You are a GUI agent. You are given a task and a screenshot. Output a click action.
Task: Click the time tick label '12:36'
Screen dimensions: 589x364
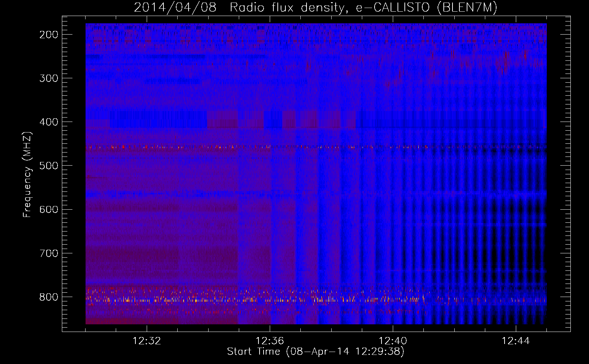coord(270,341)
